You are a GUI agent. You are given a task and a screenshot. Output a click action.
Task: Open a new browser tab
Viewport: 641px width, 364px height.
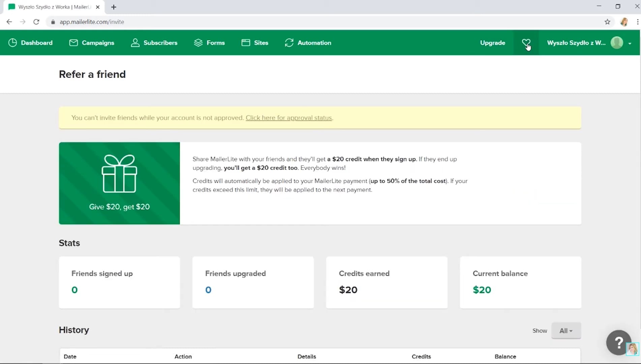pyautogui.click(x=114, y=7)
